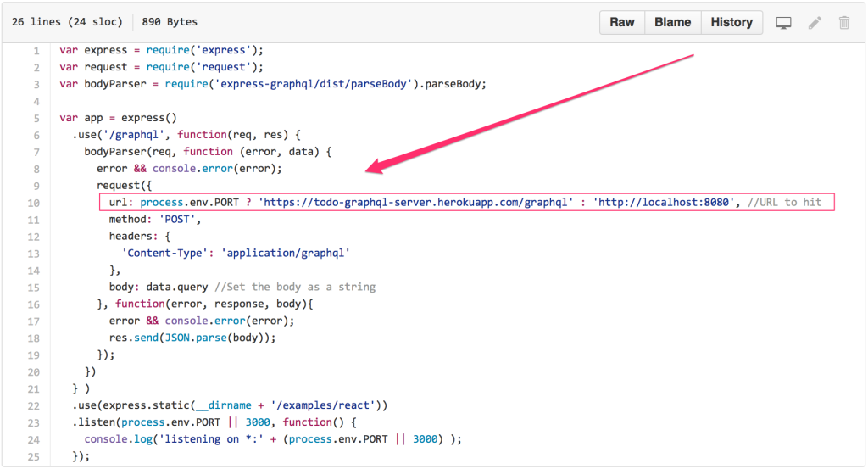Click line number 5 in the gutter
868x469 pixels.
point(36,118)
